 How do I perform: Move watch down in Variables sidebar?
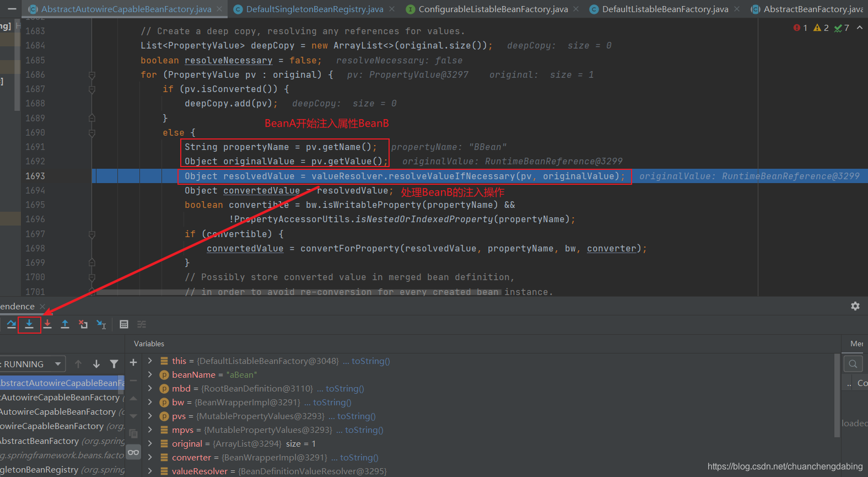point(133,416)
